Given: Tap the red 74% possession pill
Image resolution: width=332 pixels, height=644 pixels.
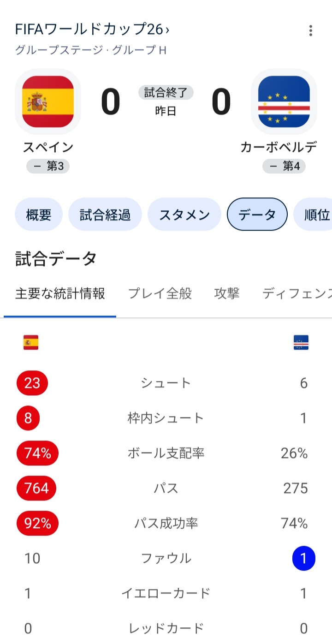Looking at the screenshot, I should 38,453.
